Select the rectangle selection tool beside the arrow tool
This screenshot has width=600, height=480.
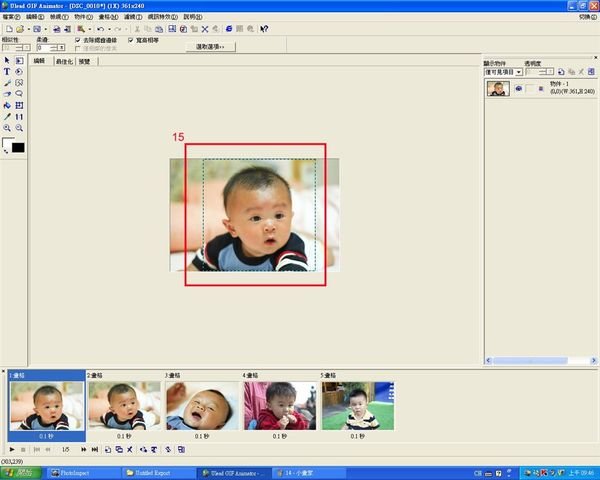19,60
